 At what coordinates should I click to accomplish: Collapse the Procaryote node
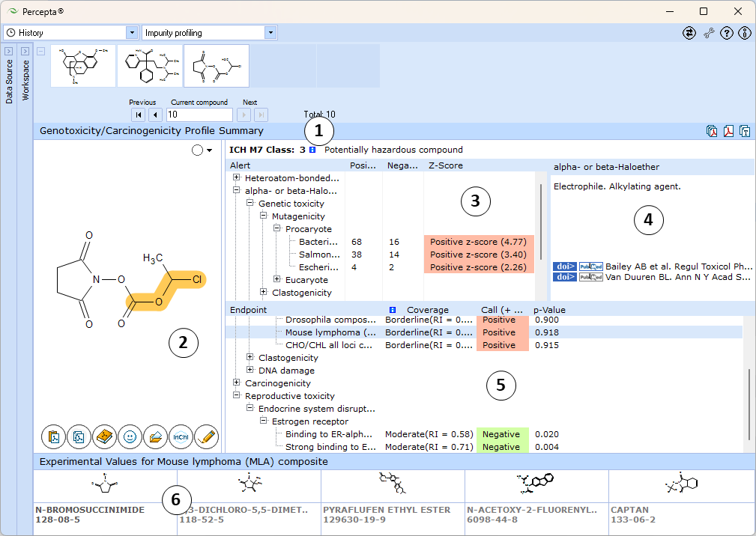(276, 228)
